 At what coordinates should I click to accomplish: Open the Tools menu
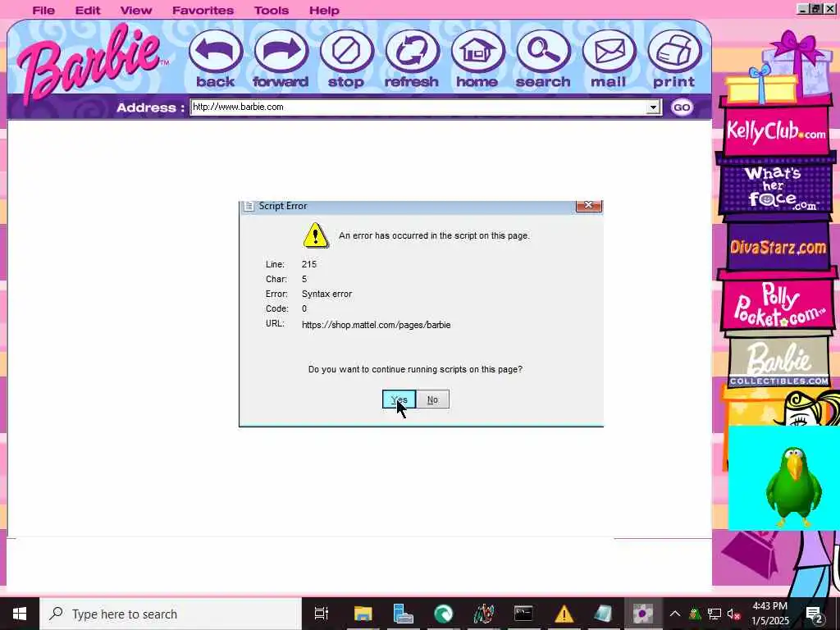pos(271,10)
